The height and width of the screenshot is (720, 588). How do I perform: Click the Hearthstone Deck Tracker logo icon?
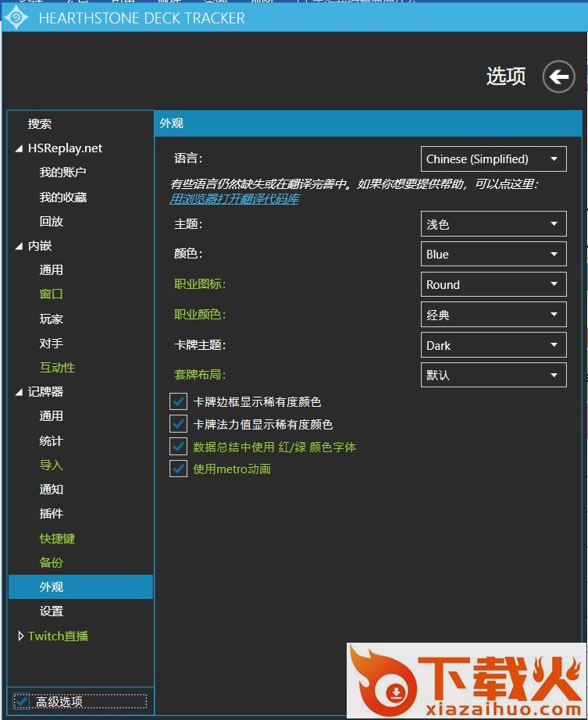coord(16,18)
